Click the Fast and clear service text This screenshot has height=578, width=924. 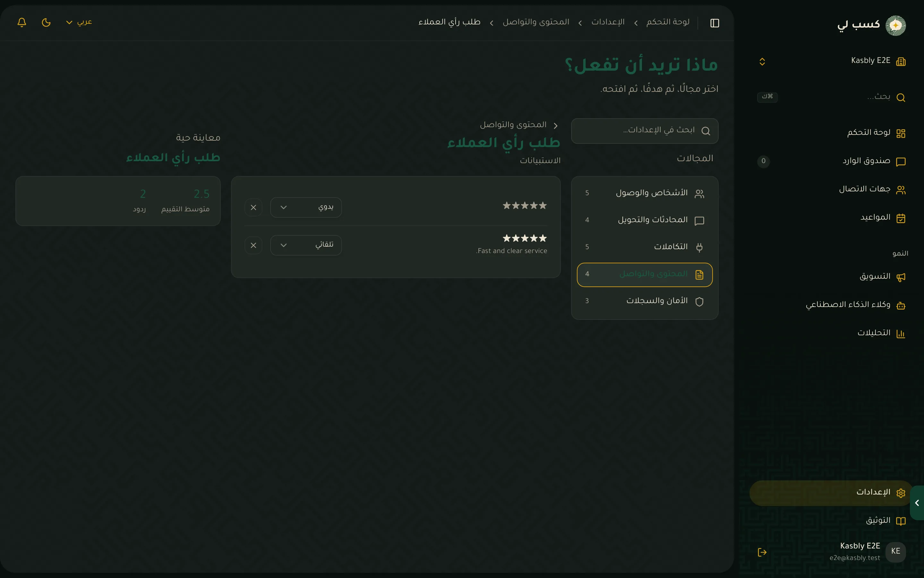(x=512, y=251)
